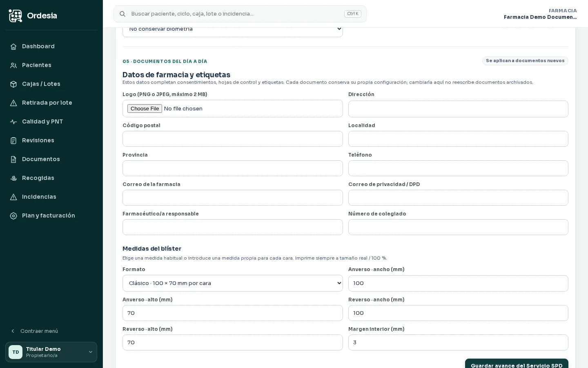Click the '05 · Documentos del día a día' label
This screenshot has height=368, width=588.
(165, 61)
